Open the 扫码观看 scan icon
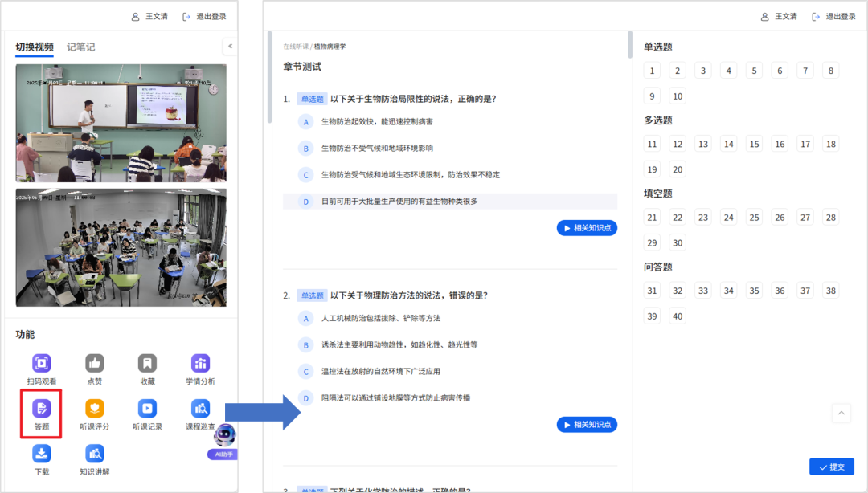 click(42, 363)
